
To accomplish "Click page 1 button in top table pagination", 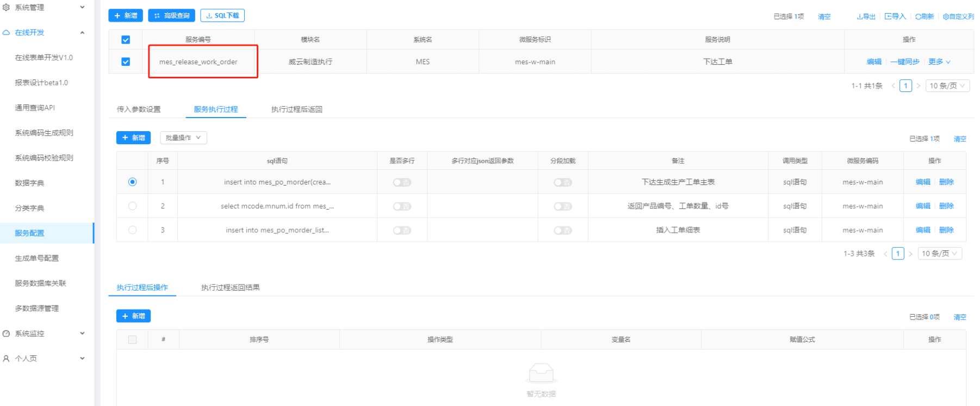I will click(x=905, y=86).
